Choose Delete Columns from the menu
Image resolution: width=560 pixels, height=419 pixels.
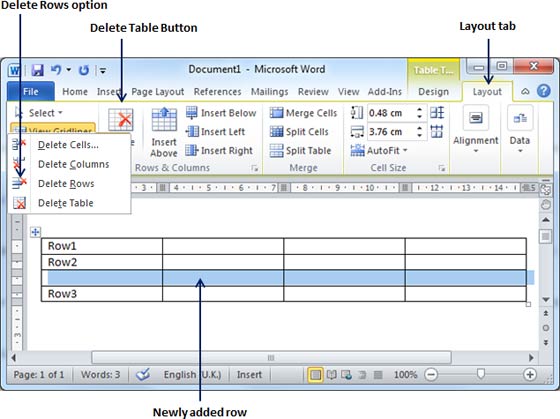69,164
